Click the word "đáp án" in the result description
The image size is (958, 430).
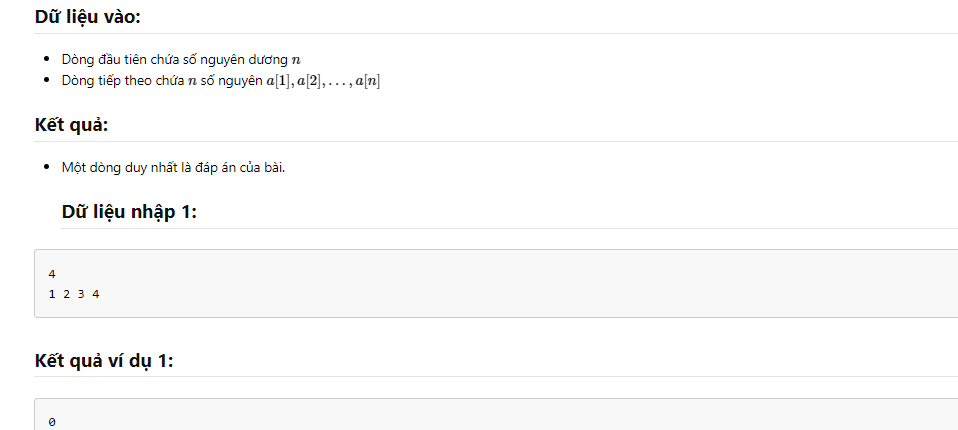220,168
